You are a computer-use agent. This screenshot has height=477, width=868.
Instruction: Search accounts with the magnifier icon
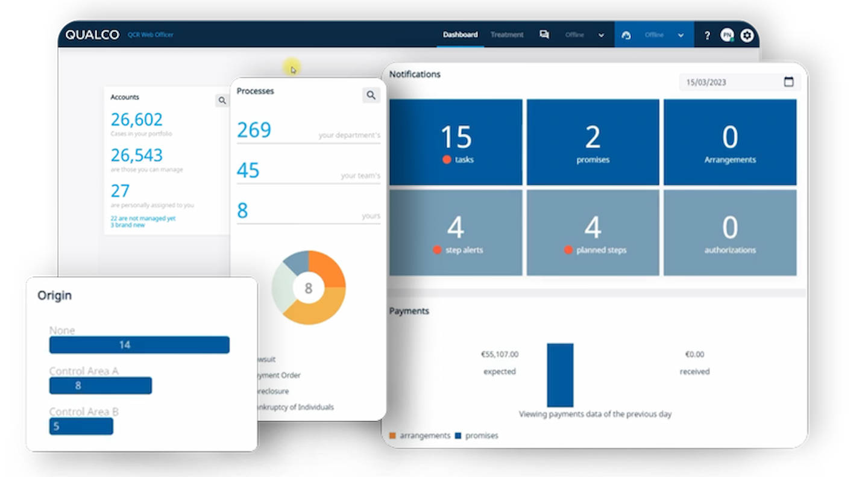(x=222, y=101)
